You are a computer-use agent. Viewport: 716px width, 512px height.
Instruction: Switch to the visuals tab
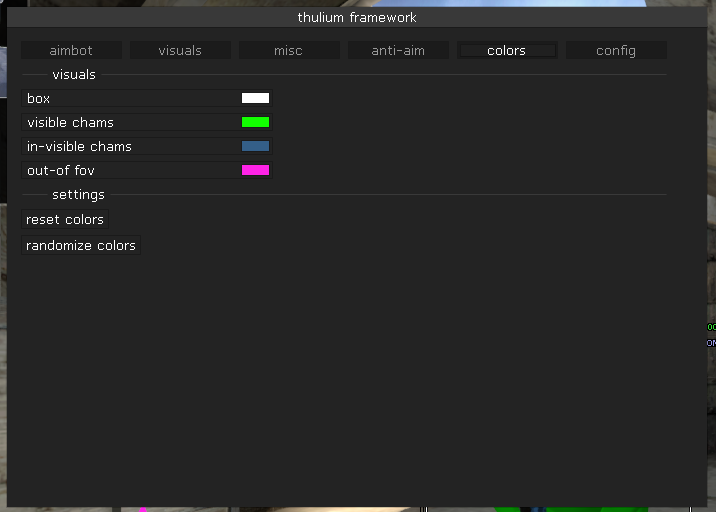(x=180, y=50)
